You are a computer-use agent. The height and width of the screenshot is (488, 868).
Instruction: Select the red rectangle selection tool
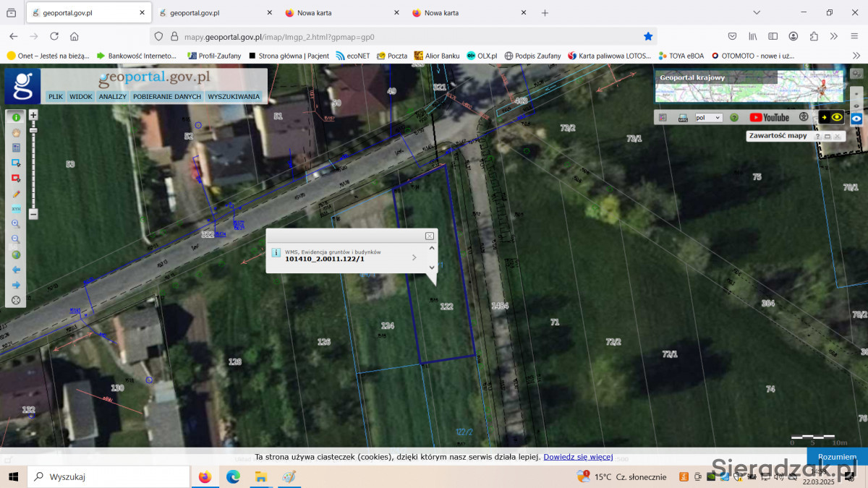[x=16, y=178]
